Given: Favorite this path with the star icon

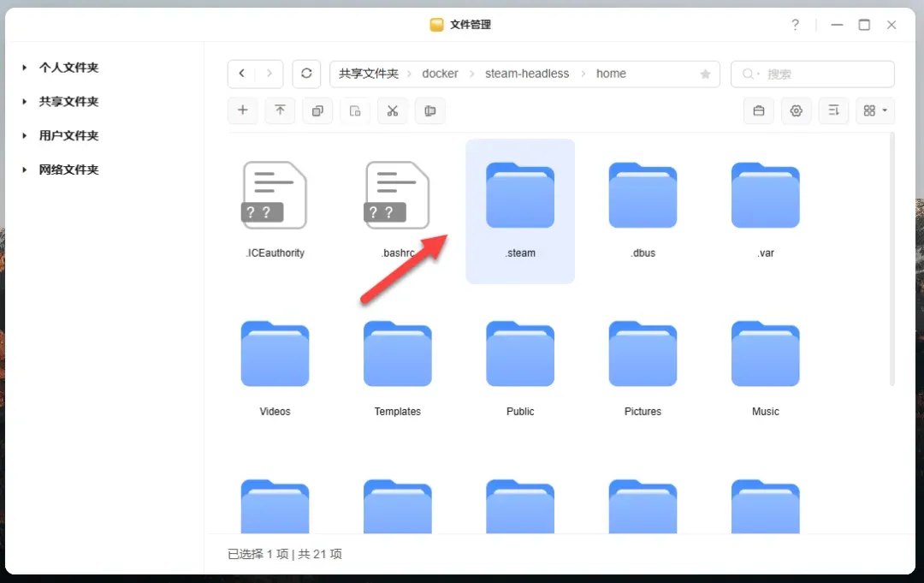Looking at the screenshot, I should tap(705, 74).
